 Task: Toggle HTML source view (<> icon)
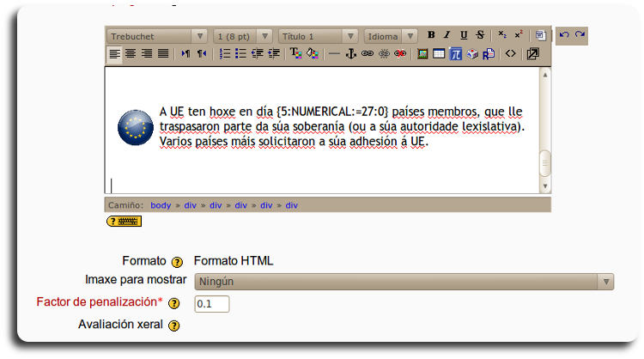[x=510, y=53]
